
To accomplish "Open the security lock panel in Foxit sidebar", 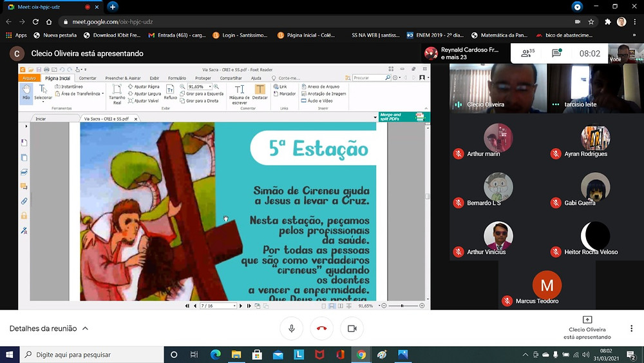I will [24, 215].
